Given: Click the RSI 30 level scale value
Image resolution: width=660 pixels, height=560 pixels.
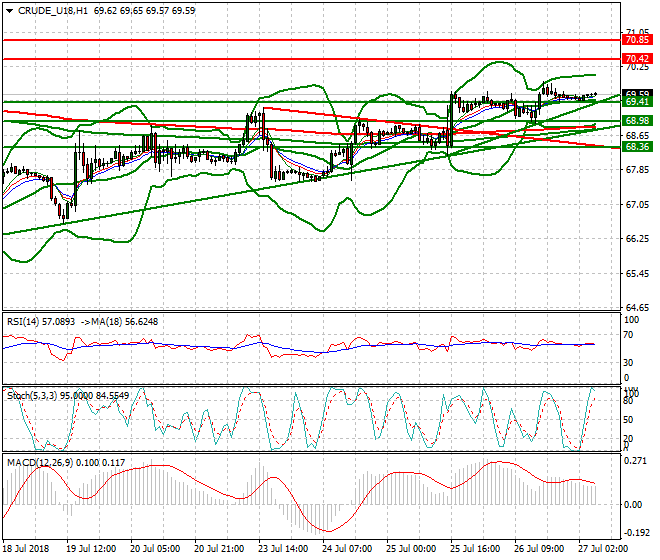Looking at the screenshot, I should coord(628,363).
